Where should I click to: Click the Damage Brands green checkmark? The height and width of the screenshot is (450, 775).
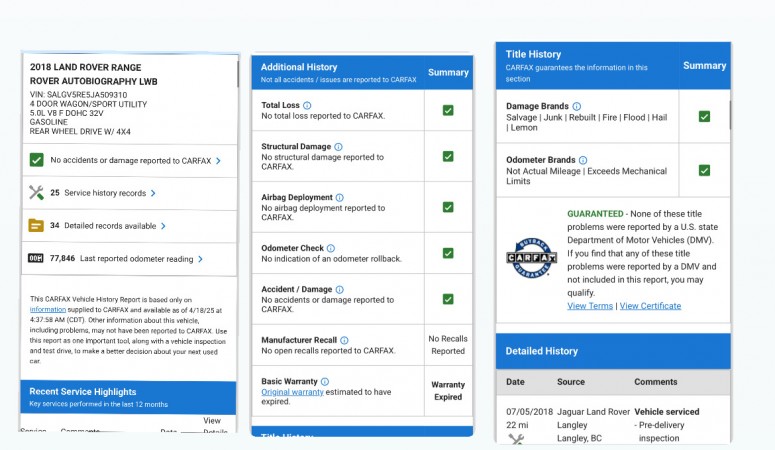[704, 117]
